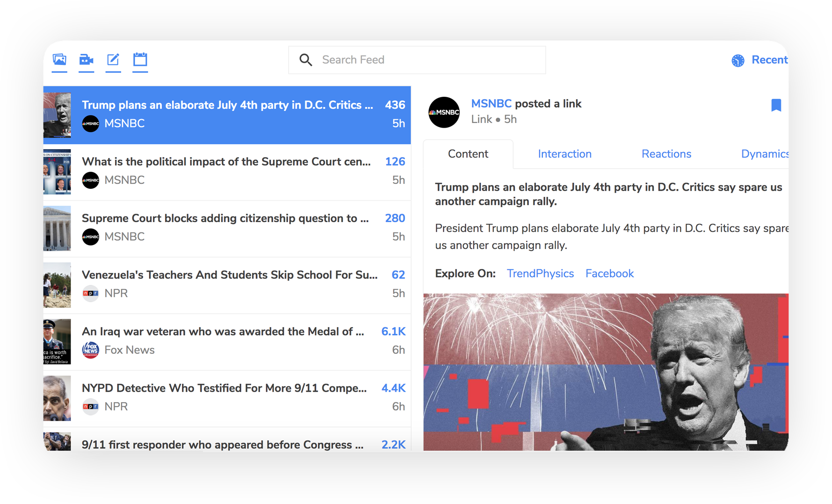832x504 pixels.
Task: Toggle the bookmark on MSNBC post
Action: [x=776, y=105]
